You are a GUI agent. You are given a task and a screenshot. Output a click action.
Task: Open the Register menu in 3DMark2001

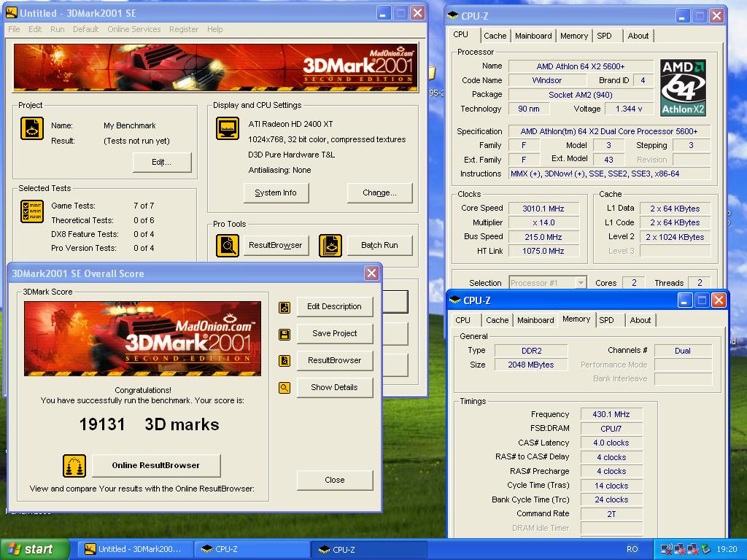click(183, 29)
